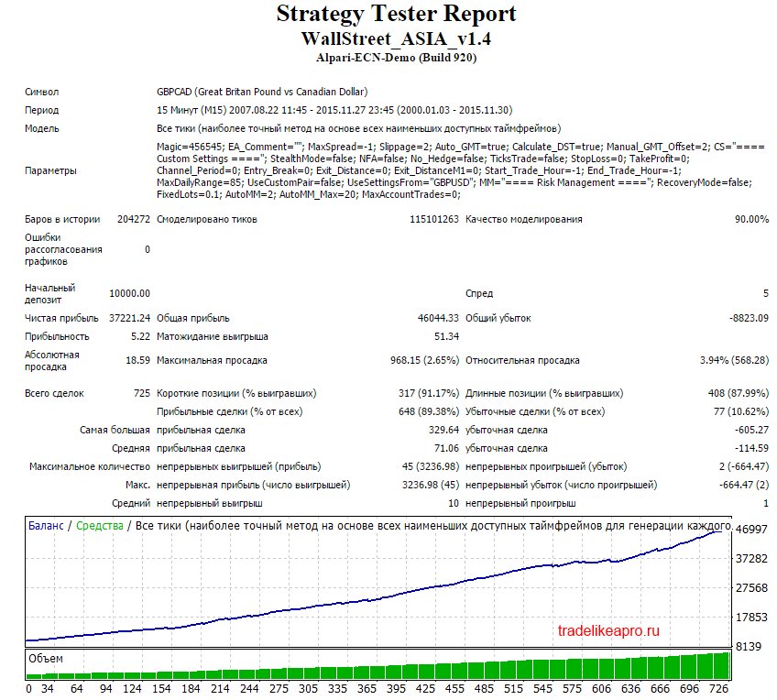Click the GBPCAD symbol description
The image size is (777, 700).
click(262, 92)
